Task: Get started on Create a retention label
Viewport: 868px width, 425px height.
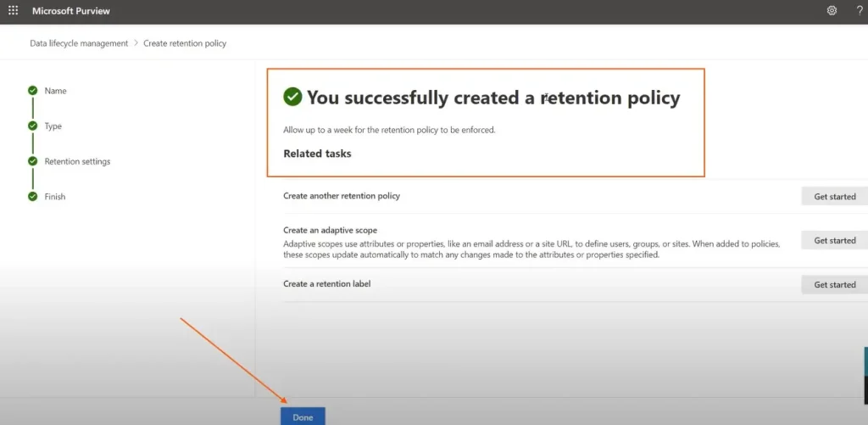Action: (835, 284)
